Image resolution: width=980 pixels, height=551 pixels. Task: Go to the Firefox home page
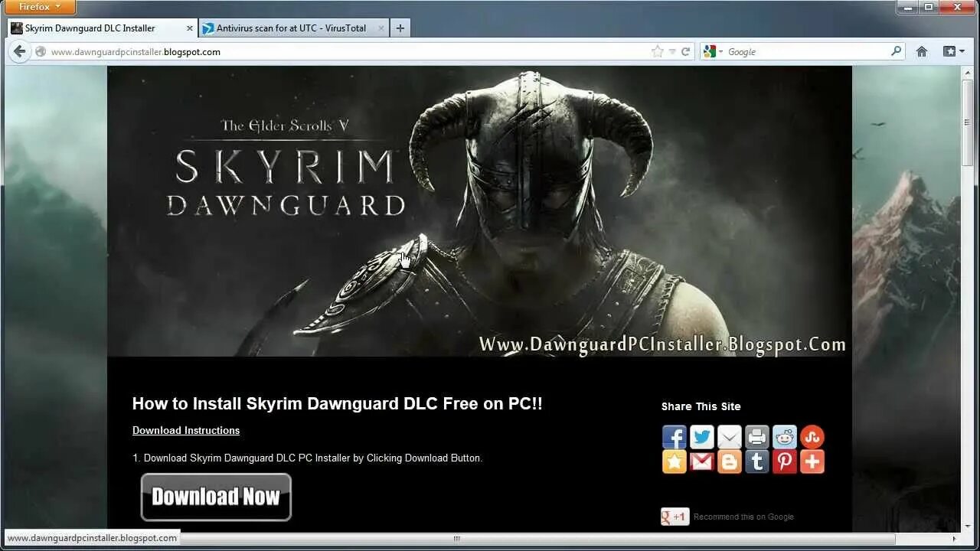(x=922, y=51)
